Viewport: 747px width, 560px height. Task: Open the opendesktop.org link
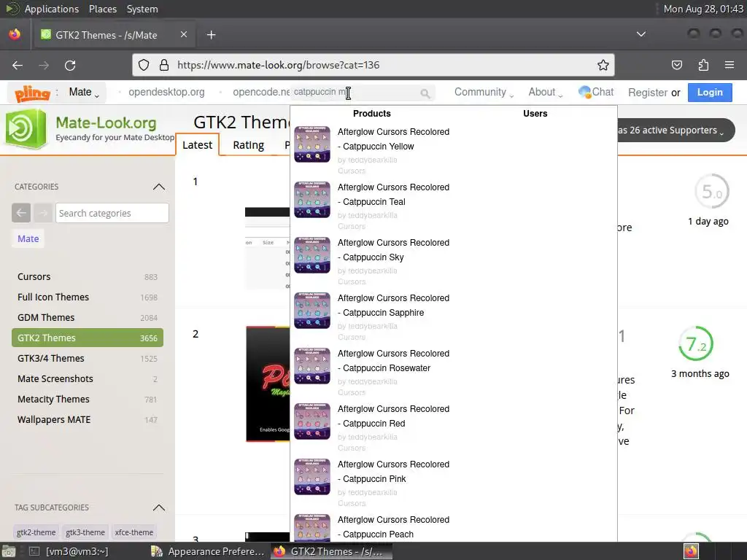click(x=166, y=92)
